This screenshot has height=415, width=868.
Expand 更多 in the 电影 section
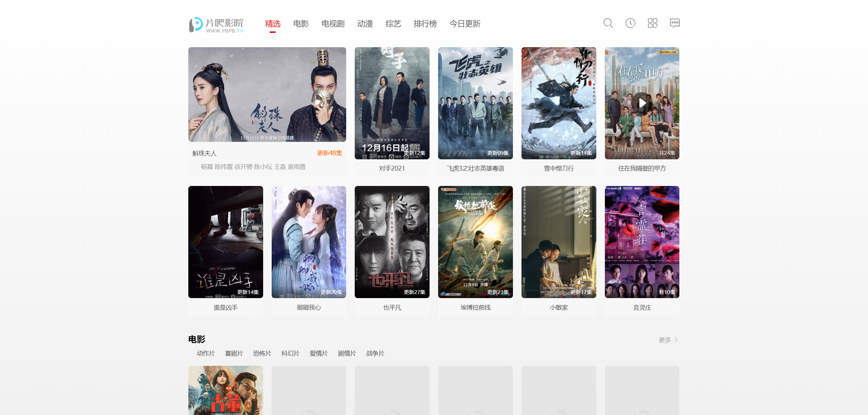pos(668,340)
